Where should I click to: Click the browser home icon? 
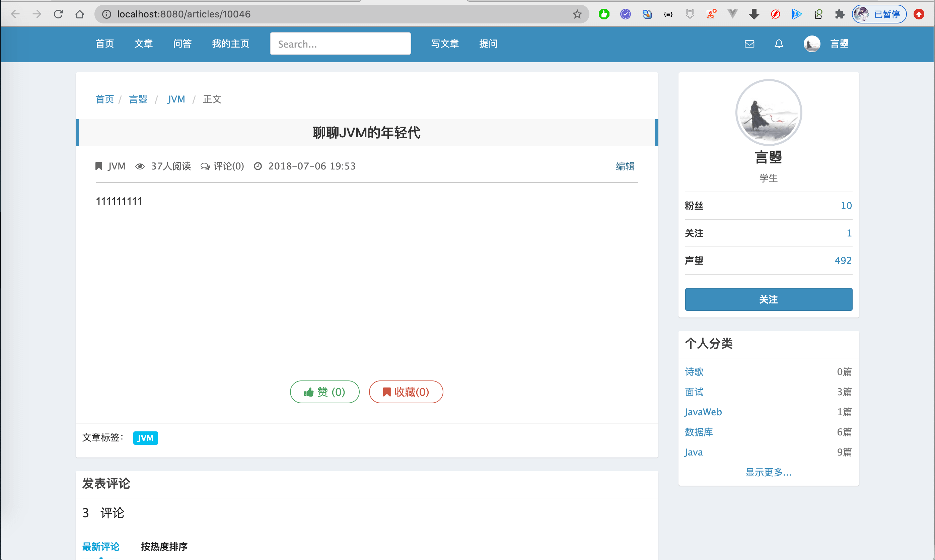(x=80, y=14)
